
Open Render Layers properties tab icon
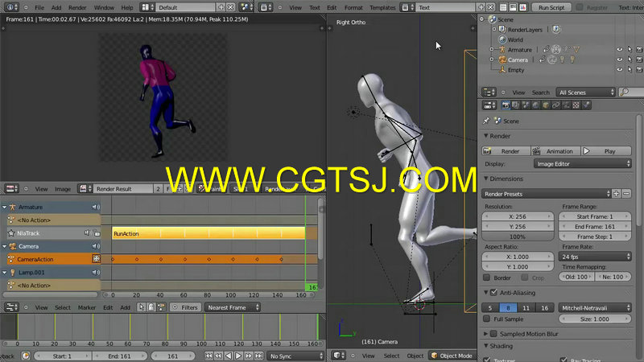tap(516, 105)
